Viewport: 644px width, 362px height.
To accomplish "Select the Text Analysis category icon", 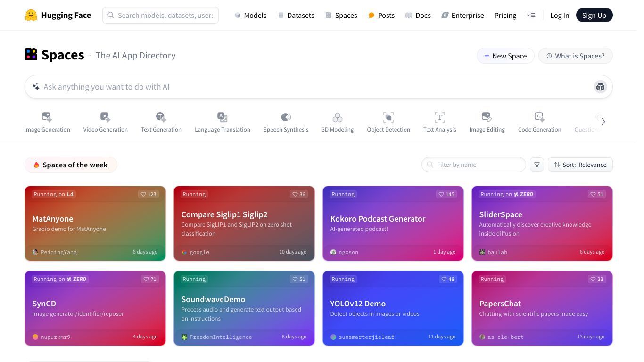I will (440, 117).
